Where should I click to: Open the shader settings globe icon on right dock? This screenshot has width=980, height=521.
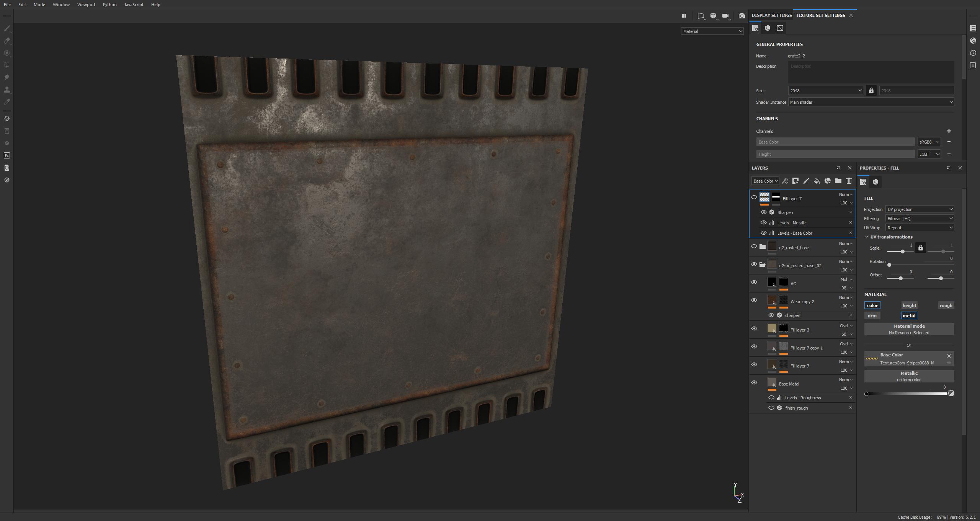pos(973,41)
